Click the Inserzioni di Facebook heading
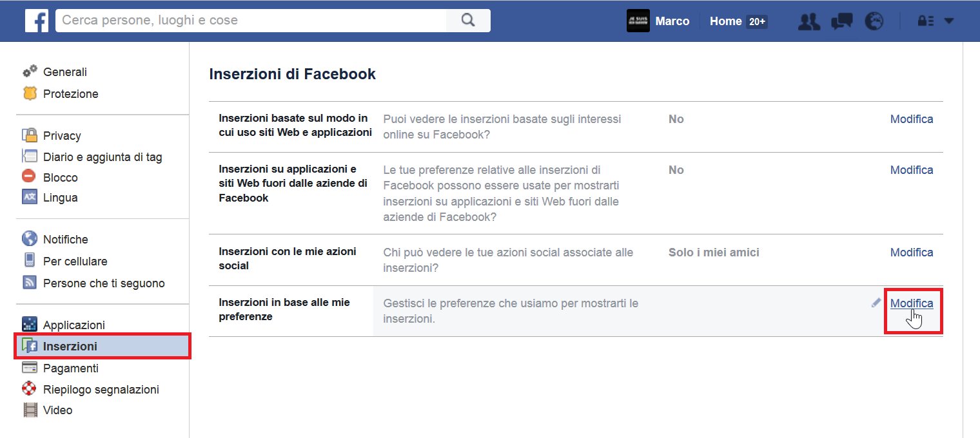Screen dimensions: 980x438 293,74
